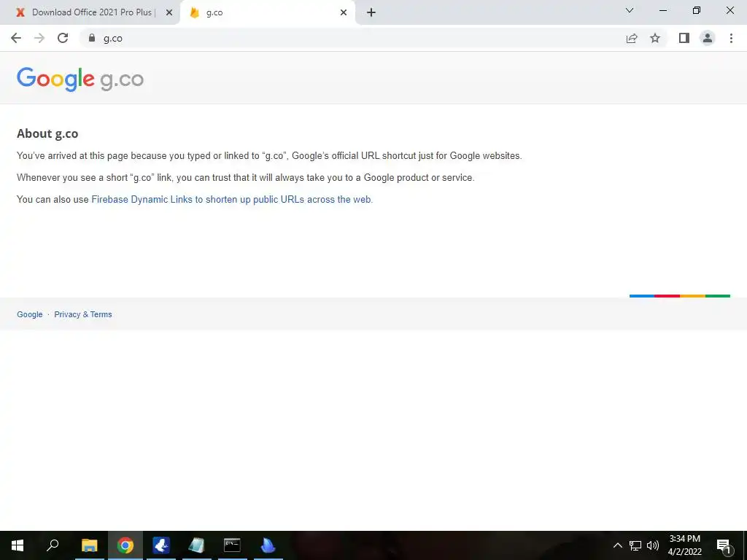This screenshot has height=560, width=747.
Task: Close the Download Office 2021 Pro Plus tab
Action: click(169, 13)
